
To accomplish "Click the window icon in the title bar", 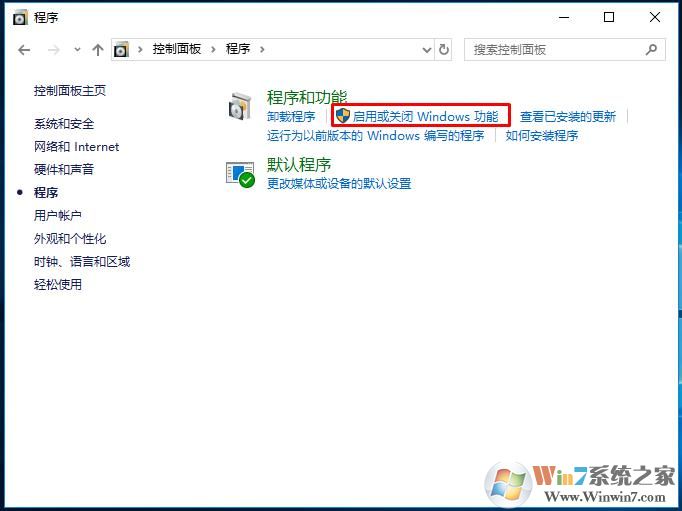I will click(20, 18).
